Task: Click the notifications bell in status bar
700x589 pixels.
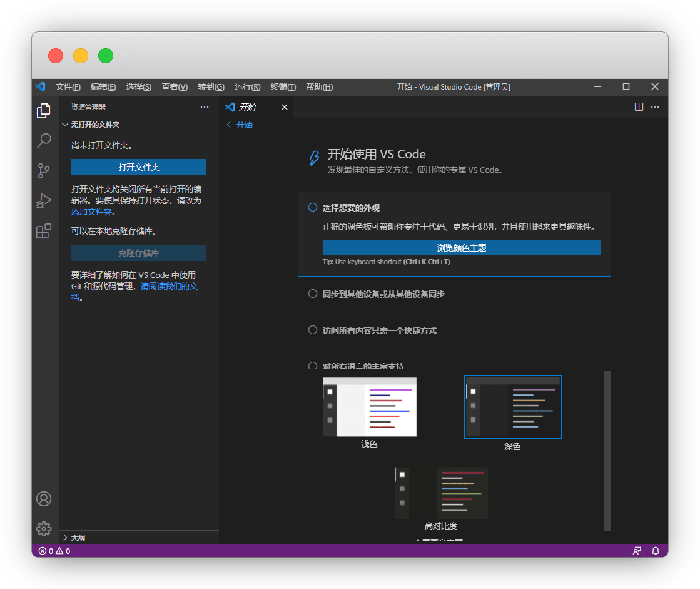Action: pyautogui.click(x=656, y=551)
